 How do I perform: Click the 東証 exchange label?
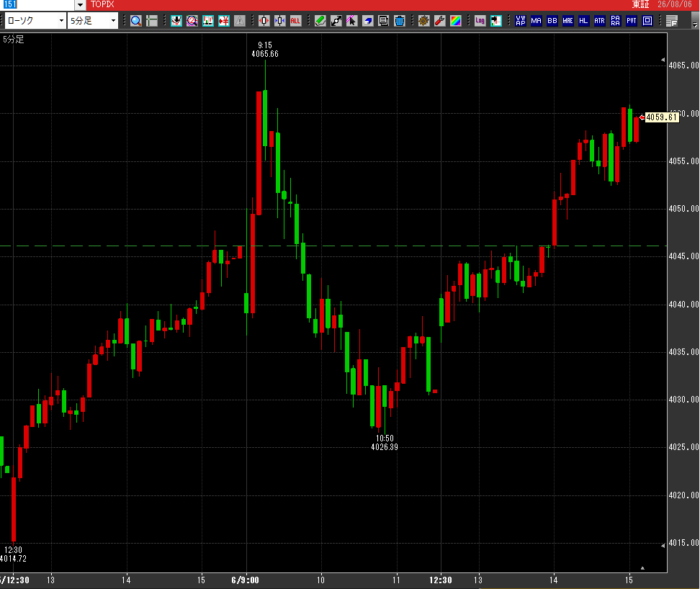point(640,4)
